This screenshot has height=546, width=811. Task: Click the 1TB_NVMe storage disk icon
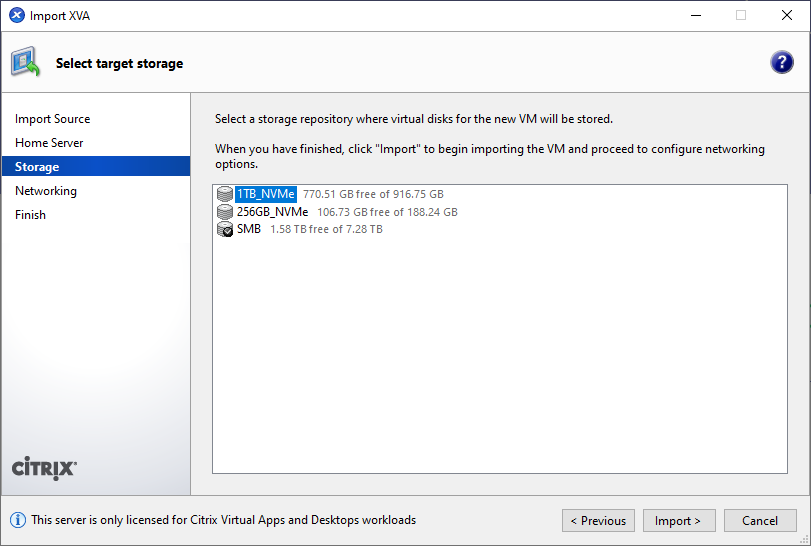pos(225,195)
